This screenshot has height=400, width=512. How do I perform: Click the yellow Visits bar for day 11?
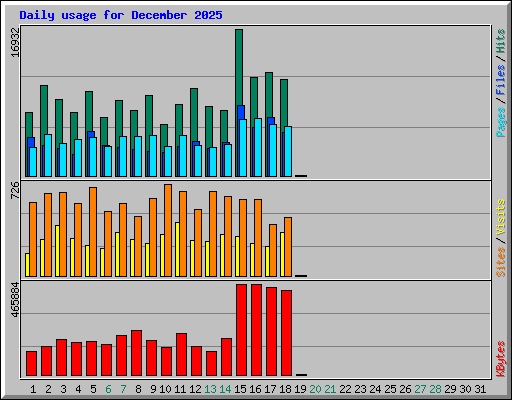pos(177,249)
